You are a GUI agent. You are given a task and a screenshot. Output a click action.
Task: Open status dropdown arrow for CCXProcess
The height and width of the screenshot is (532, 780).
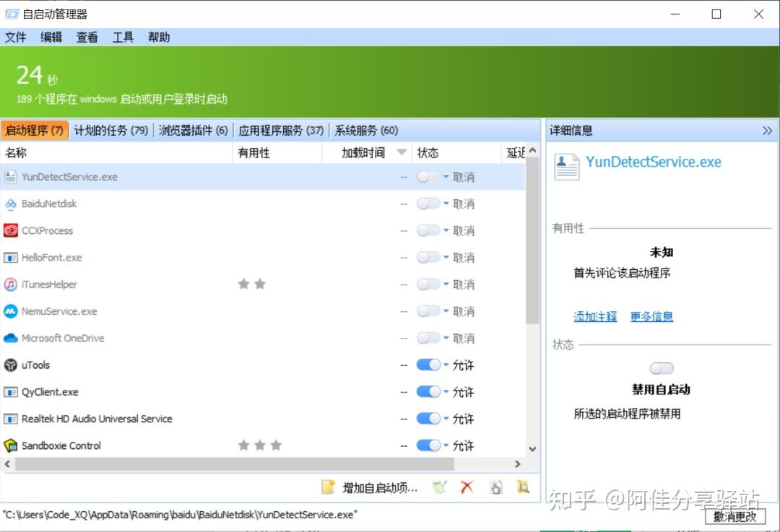446,230
